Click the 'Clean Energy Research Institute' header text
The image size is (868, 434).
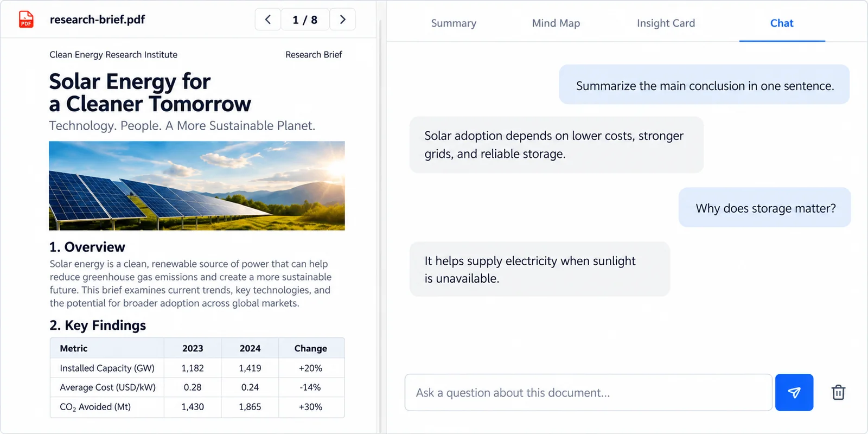click(113, 54)
